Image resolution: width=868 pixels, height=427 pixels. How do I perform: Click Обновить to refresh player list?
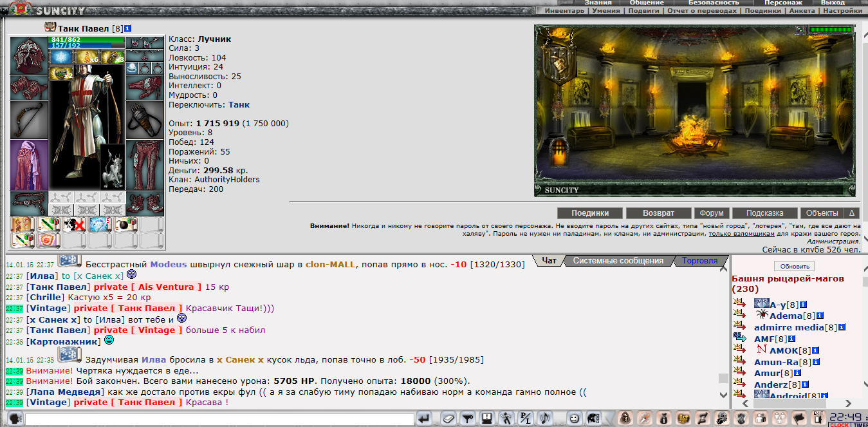point(795,266)
